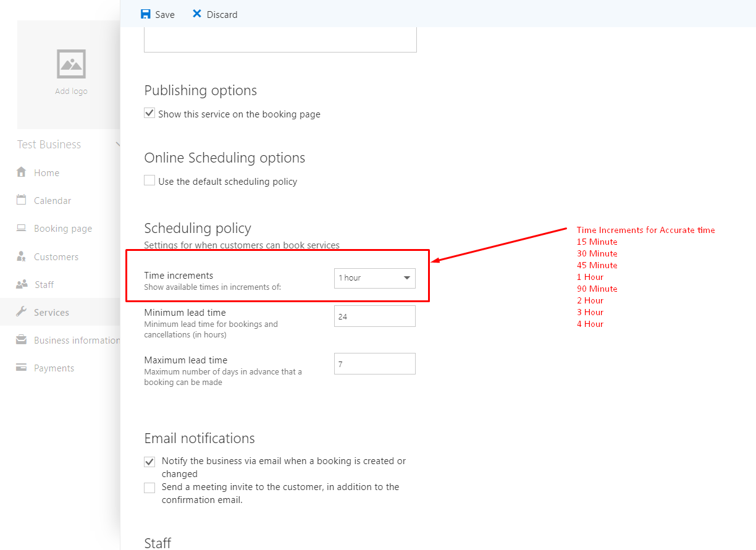756x550 pixels.
Task: Click the Services wrench icon
Action: pos(22,312)
